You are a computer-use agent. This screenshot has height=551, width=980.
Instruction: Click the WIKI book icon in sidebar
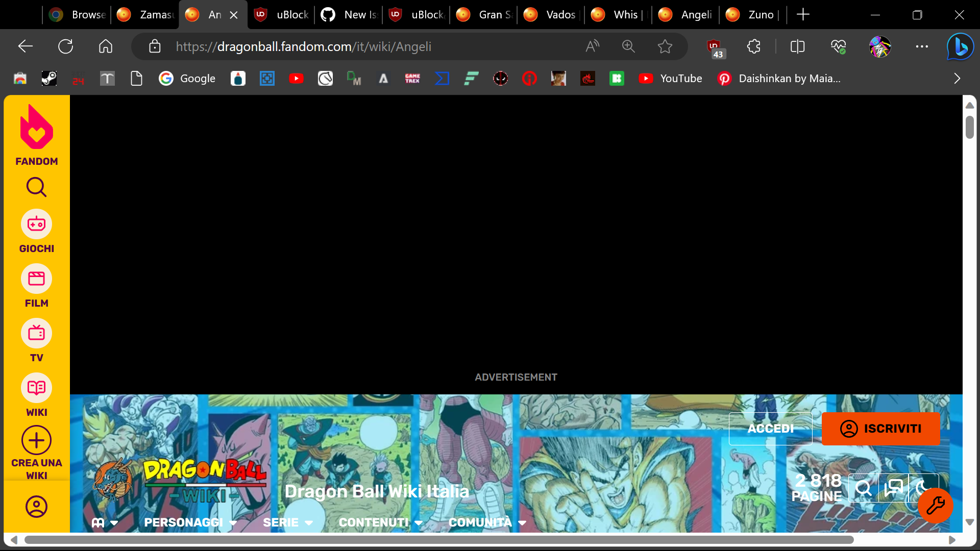36,388
